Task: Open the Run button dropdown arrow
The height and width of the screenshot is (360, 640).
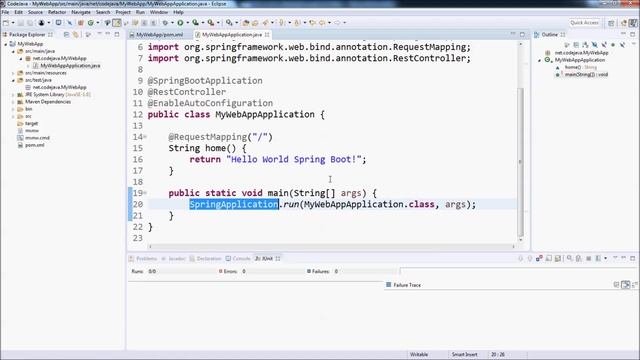Action: [x=187, y=23]
